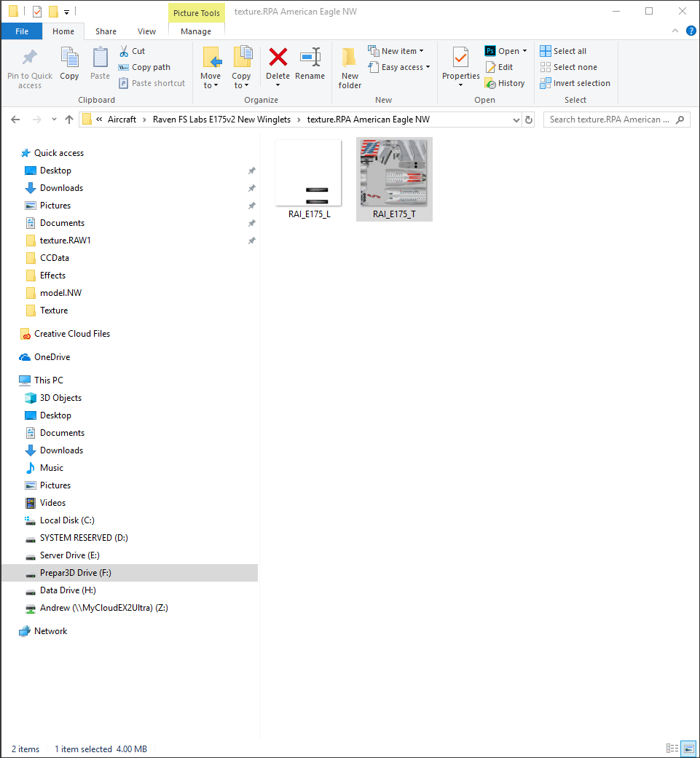Open the Customize Quick Access Toolbar dropdown

coord(67,12)
